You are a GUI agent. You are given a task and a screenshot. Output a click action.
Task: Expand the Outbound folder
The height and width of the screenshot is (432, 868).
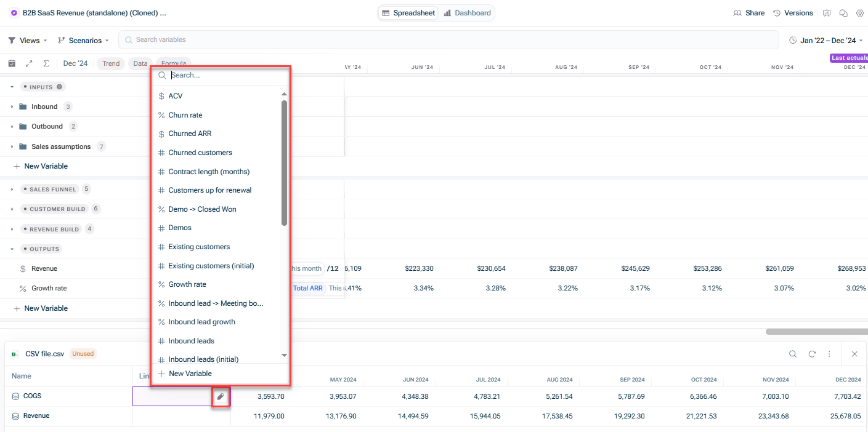pyautogui.click(x=12, y=126)
